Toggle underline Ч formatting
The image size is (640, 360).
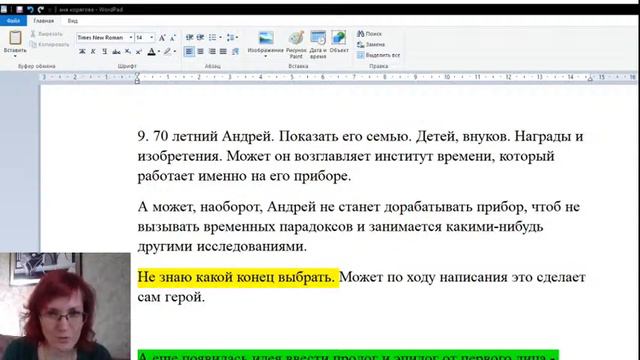click(104, 51)
